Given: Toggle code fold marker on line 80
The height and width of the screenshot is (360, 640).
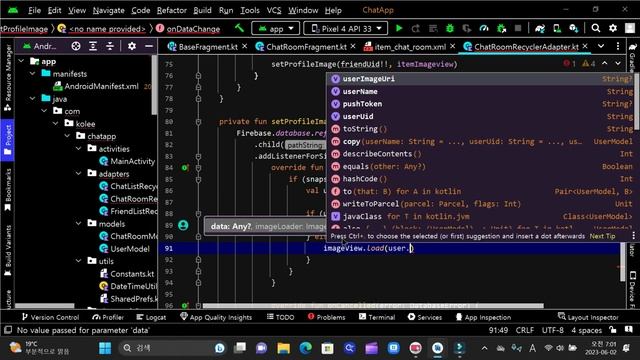Looking at the screenshot, I should [198, 122].
